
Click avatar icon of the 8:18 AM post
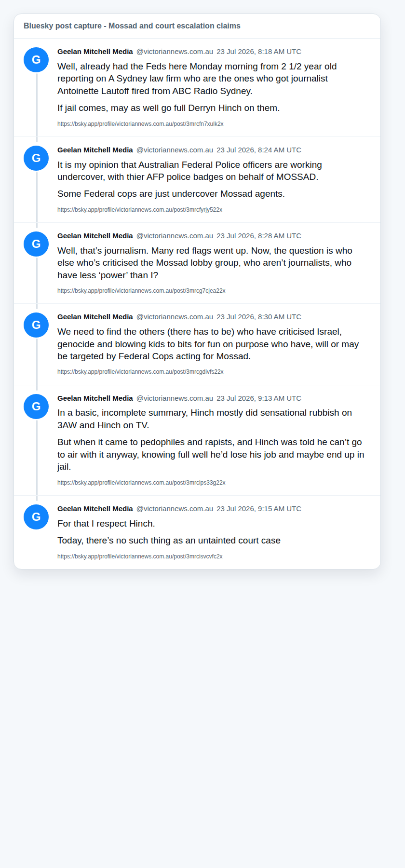pos(36,60)
